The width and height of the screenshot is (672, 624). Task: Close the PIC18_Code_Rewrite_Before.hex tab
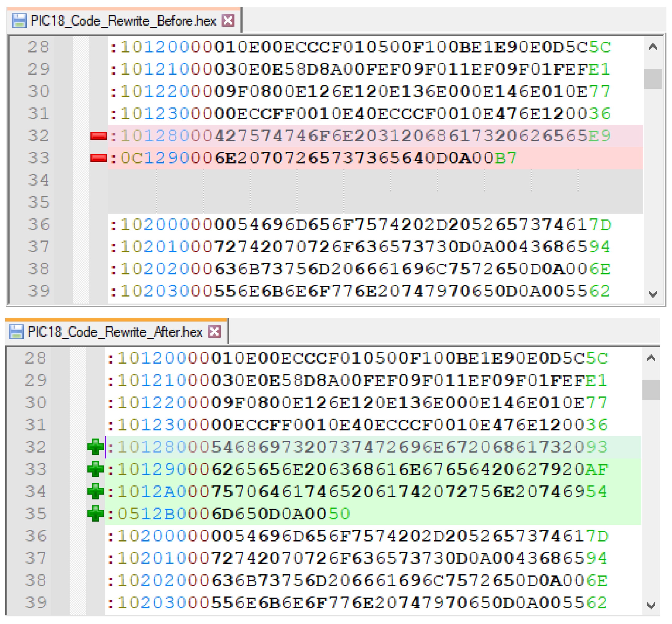(228, 21)
